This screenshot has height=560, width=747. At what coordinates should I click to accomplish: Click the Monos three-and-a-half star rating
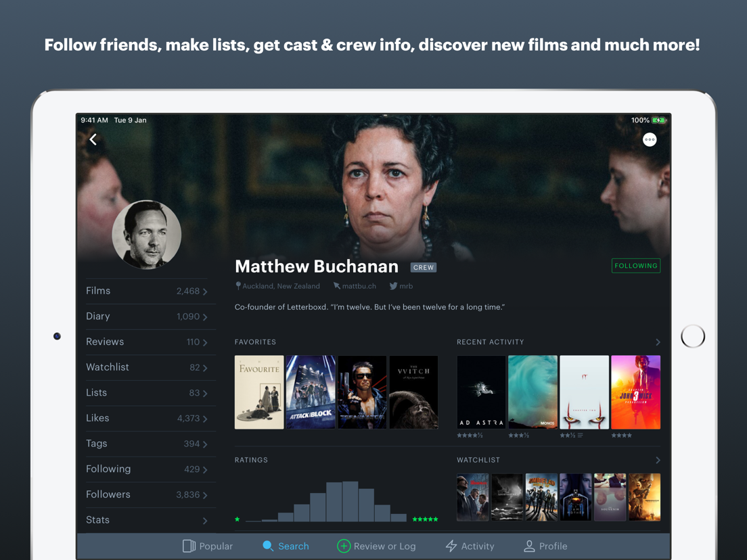click(x=518, y=436)
